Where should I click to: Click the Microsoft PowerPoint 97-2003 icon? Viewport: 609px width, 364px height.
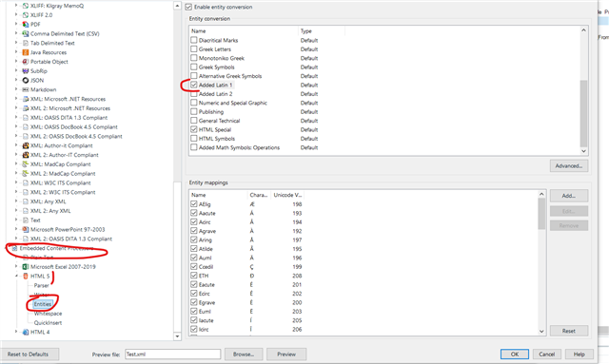(x=26, y=229)
